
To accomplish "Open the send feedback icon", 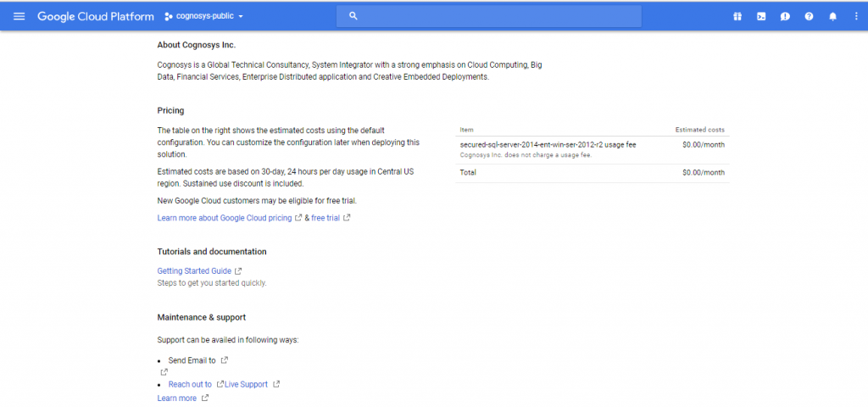I will pos(785,16).
